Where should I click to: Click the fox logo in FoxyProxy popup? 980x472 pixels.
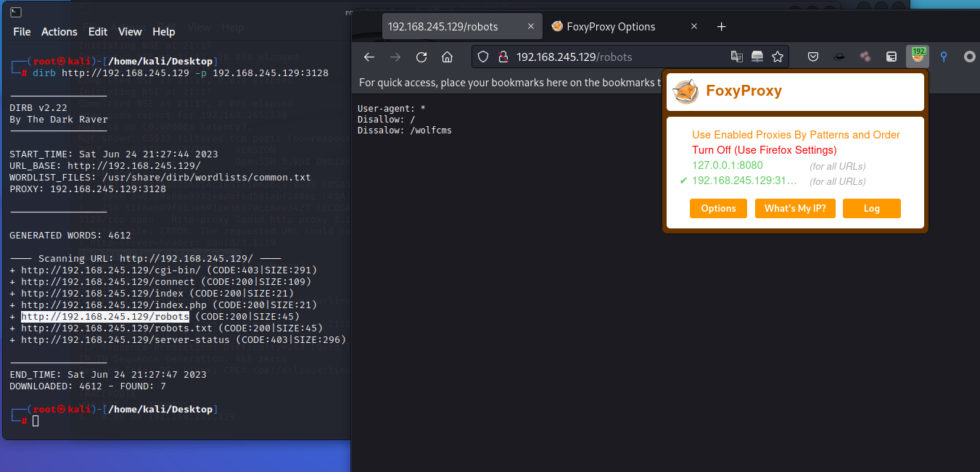coord(685,91)
